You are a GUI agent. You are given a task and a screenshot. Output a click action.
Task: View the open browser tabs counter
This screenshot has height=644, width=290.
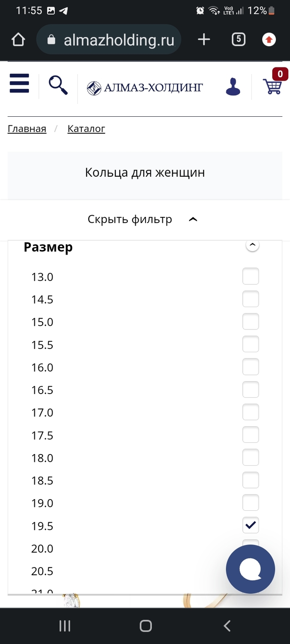238,40
